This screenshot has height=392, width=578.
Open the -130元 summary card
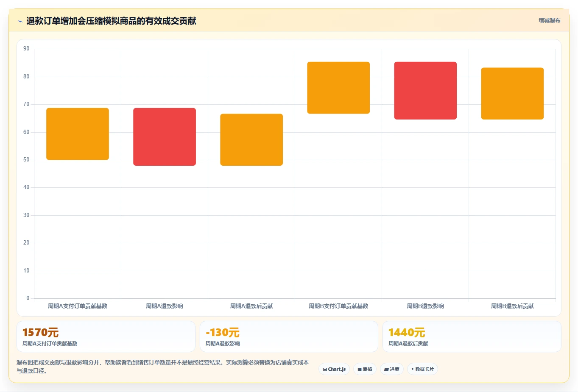pos(289,336)
